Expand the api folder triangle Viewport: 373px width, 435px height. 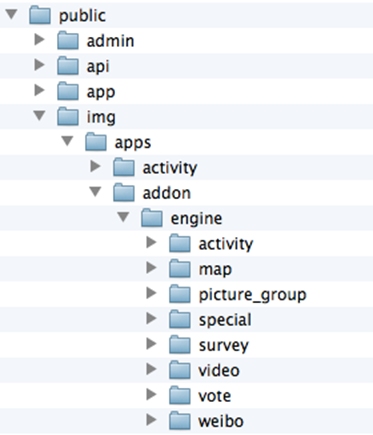(x=40, y=65)
